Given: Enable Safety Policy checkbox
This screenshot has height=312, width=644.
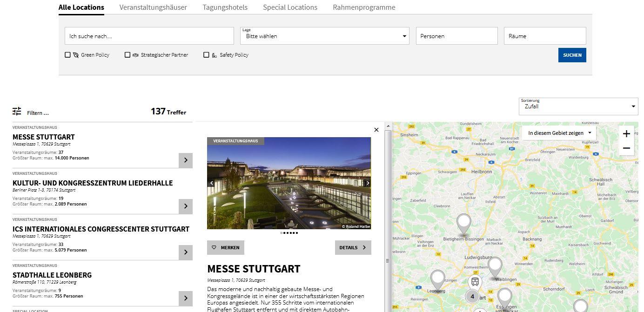Looking at the screenshot, I should (207, 55).
